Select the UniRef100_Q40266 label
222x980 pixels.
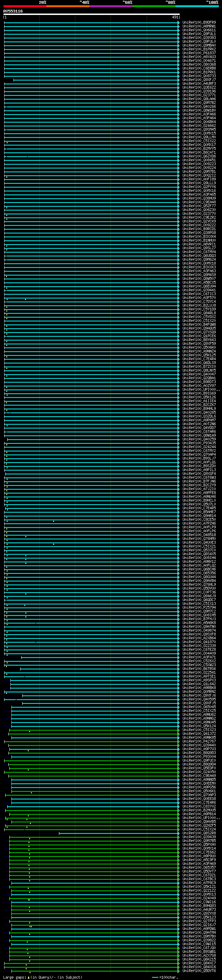click(x=199, y=106)
